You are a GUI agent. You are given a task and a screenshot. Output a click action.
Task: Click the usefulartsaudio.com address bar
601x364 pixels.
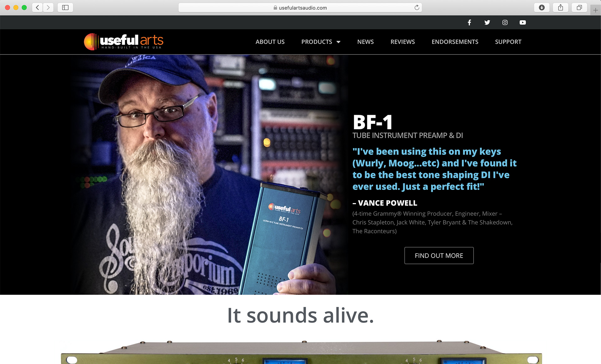coord(300,8)
